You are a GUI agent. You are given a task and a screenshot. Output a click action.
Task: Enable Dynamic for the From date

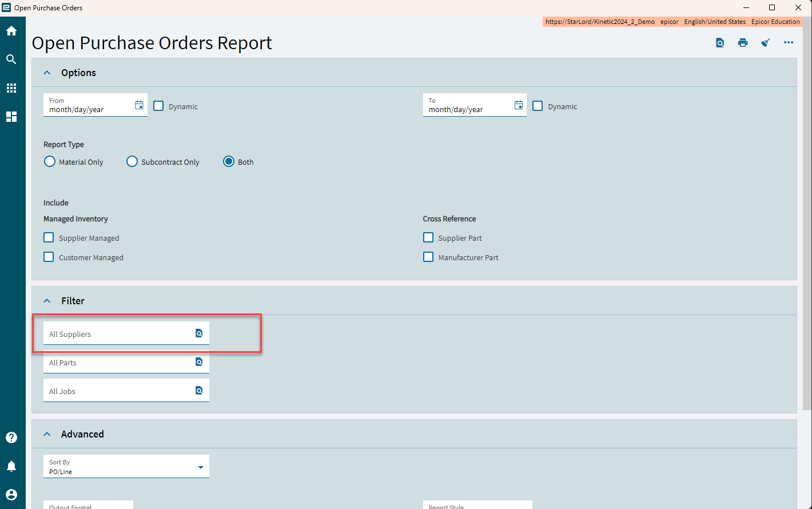tap(158, 106)
